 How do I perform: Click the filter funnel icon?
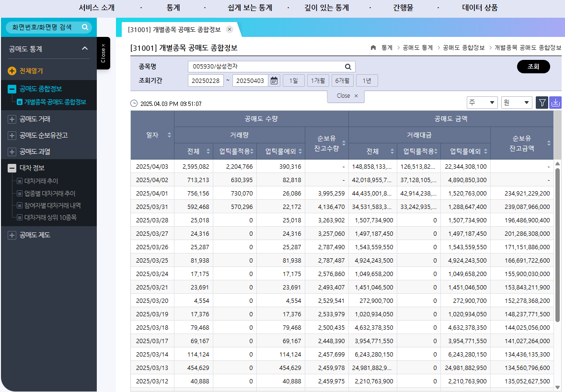(542, 103)
